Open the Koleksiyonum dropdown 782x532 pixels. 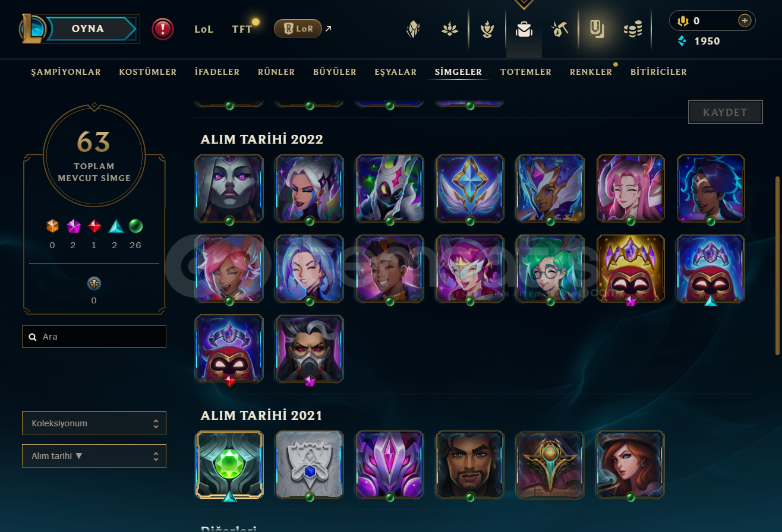pos(94,423)
